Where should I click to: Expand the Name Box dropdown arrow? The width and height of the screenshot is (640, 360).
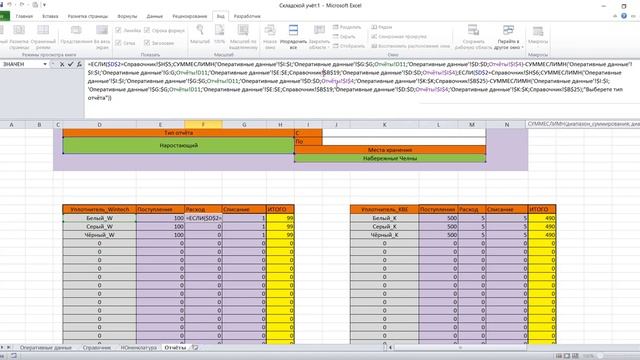[x=45, y=64]
